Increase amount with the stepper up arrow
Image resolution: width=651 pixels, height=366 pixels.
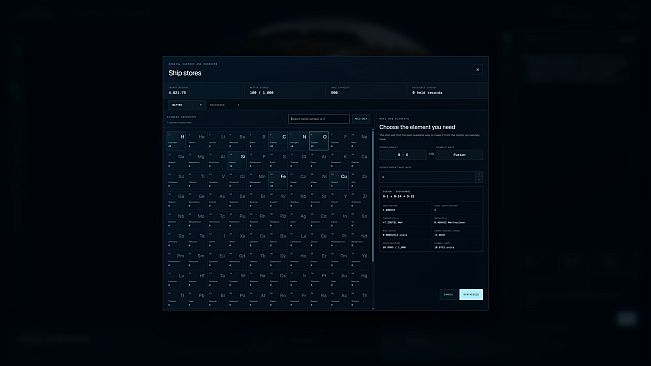pyautogui.click(x=479, y=174)
